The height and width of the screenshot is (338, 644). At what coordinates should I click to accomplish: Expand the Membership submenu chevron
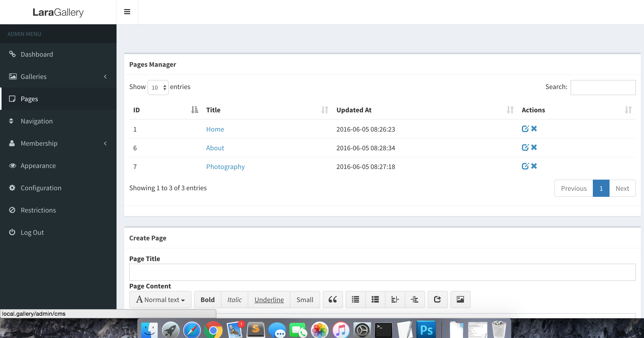point(105,143)
